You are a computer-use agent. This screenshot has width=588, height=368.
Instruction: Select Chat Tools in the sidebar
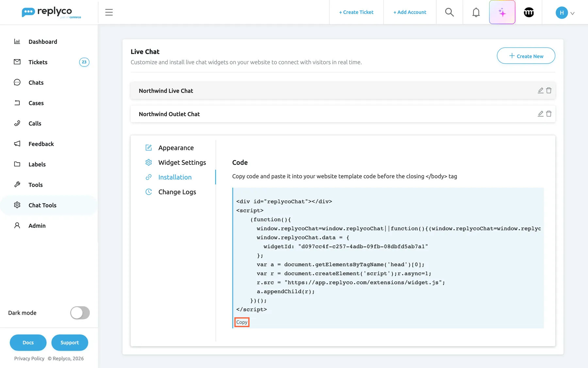(x=49, y=205)
